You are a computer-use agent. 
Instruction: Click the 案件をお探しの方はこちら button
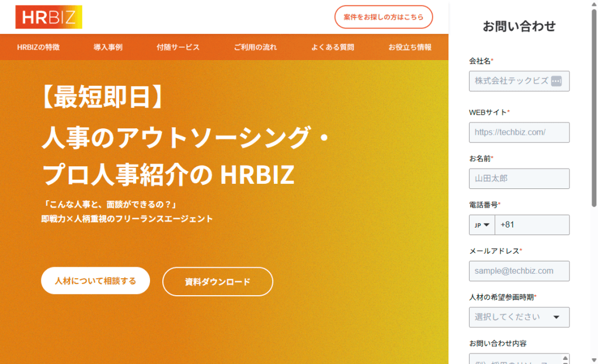pyautogui.click(x=384, y=17)
